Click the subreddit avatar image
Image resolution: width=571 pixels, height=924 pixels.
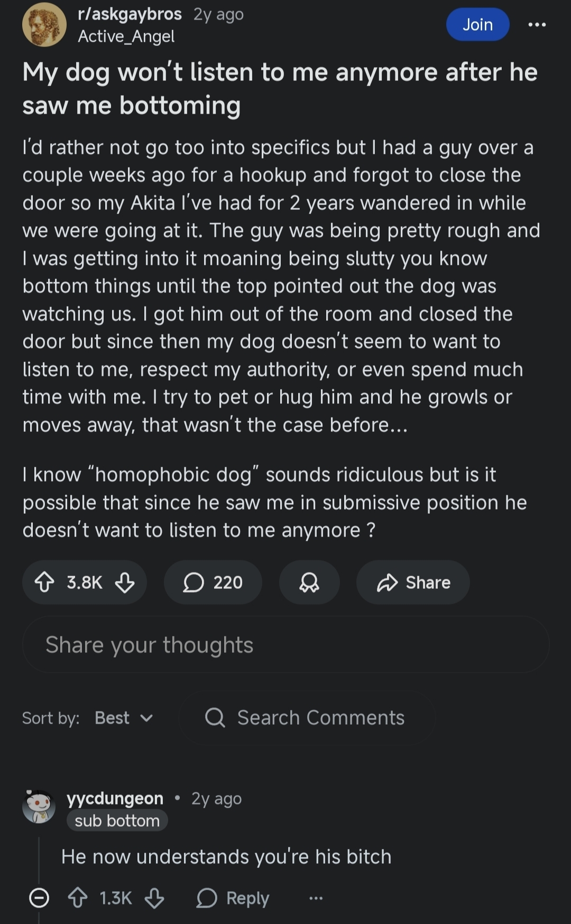(44, 25)
